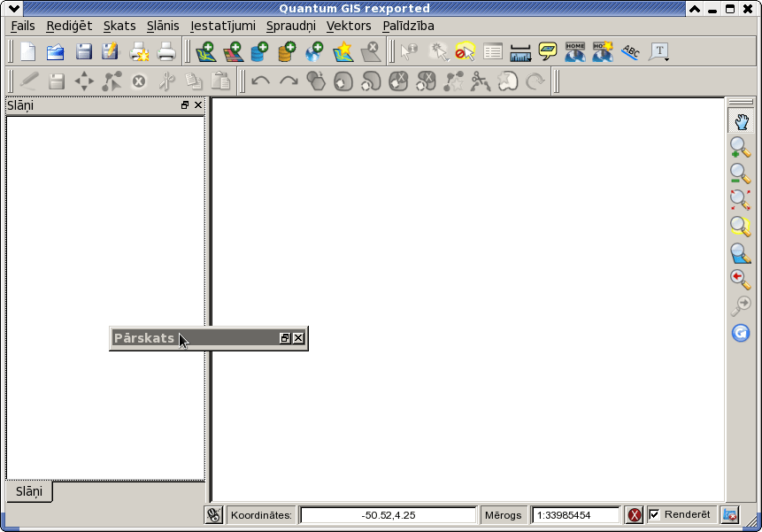This screenshot has height=532, width=762.
Task: Open an existing project folder icon
Action: [x=56, y=52]
